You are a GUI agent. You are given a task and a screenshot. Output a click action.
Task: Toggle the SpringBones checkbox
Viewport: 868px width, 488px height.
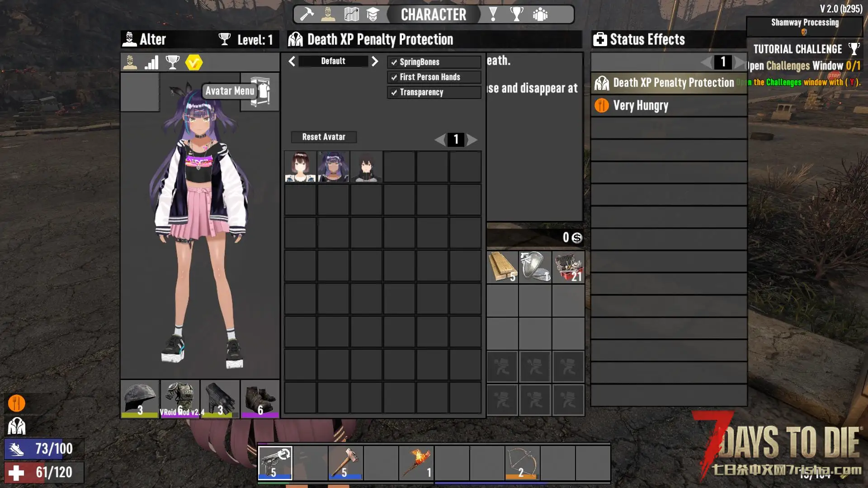(394, 62)
